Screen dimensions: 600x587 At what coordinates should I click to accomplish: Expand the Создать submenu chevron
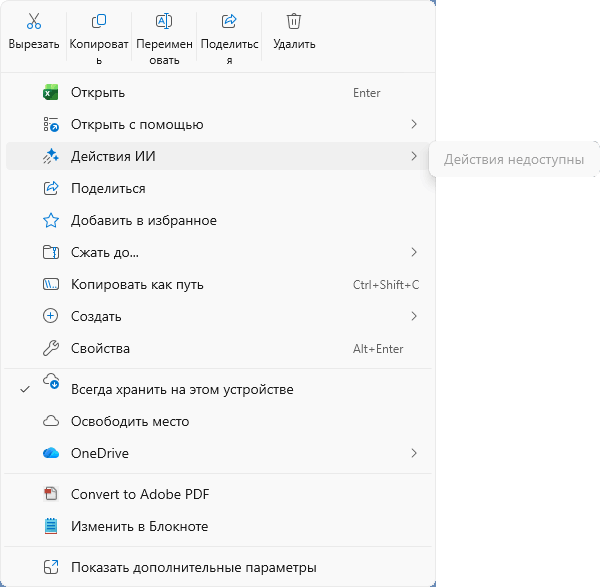click(x=414, y=316)
